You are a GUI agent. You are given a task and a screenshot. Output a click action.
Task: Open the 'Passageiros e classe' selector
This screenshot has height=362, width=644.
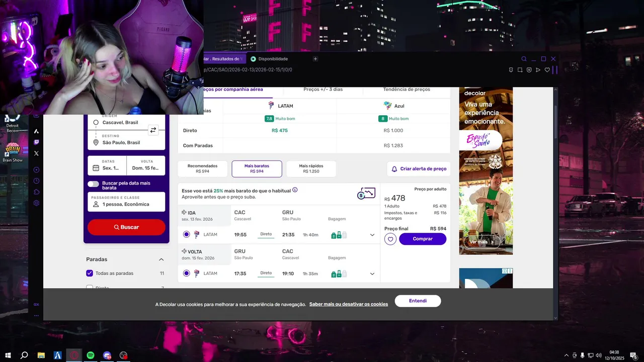pyautogui.click(x=126, y=202)
